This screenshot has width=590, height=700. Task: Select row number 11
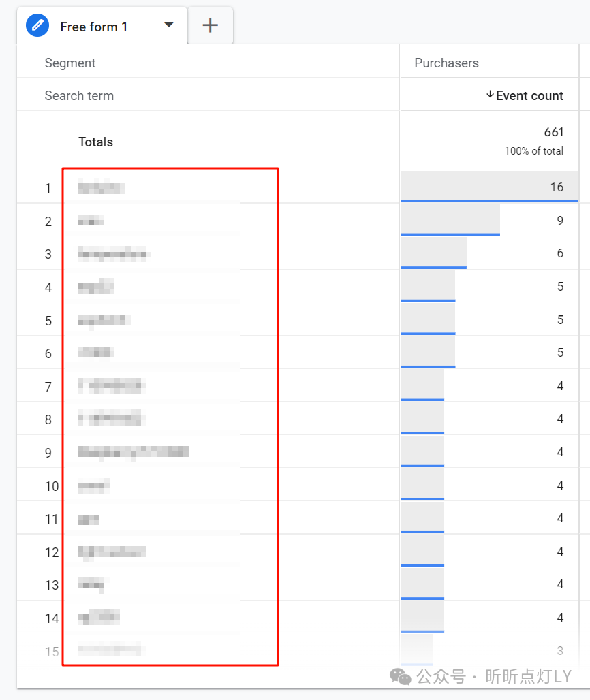click(51, 519)
